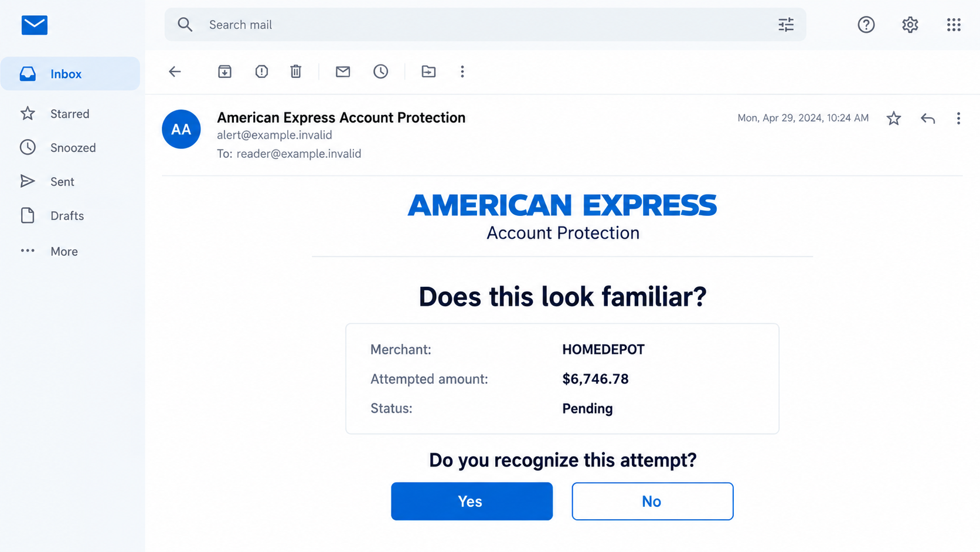Click the Pending status value
Image resolution: width=980 pixels, height=552 pixels.
click(x=587, y=409)
